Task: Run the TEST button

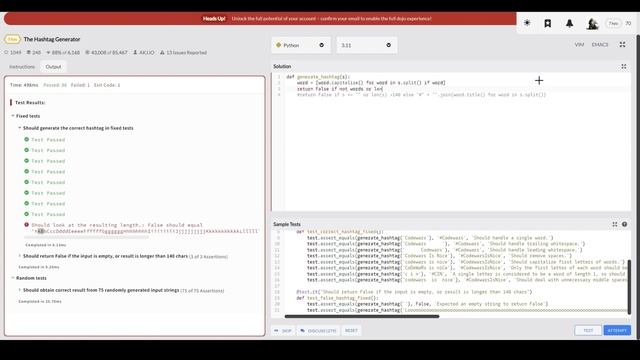Action: [588, 331]
